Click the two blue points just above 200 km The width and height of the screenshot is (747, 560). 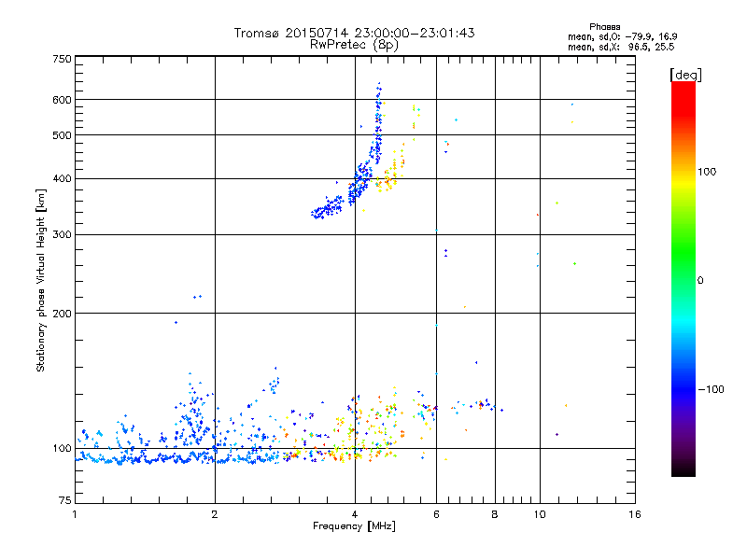coord(197,297)
